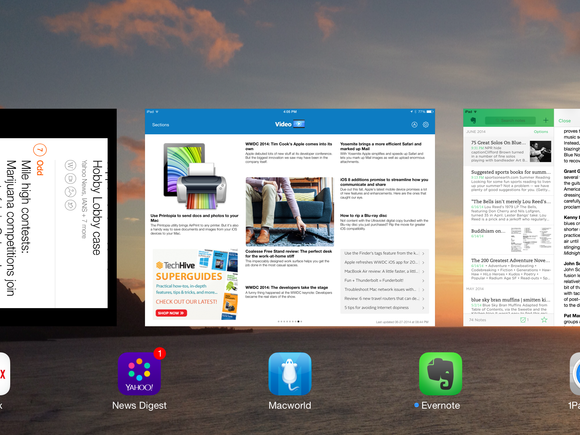The width and height of the screenshot is (580, 435).
Task: Open 'Hobby Lobby case' story in Digest card
Action: tap(97, 208)
